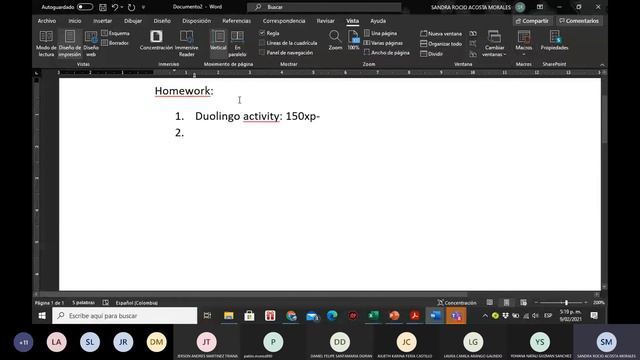Uncheck the Regla checkbox

click(x=262, y=33)
